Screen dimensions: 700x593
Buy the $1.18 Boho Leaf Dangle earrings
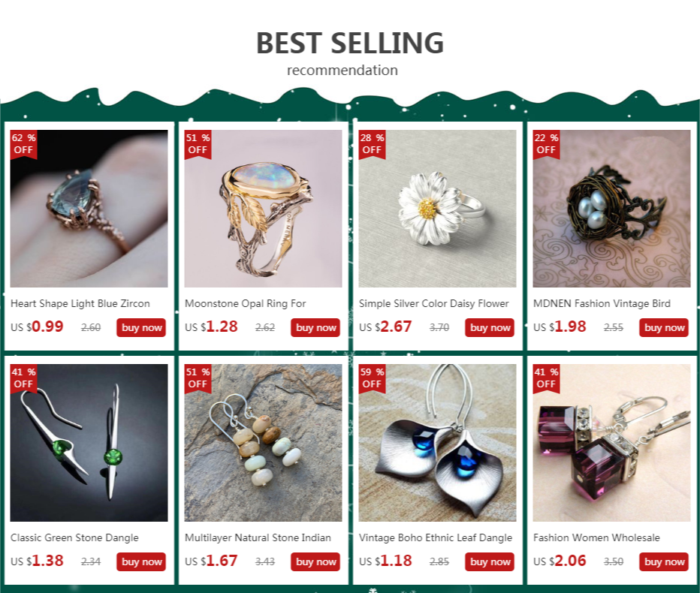pos(489,561)
